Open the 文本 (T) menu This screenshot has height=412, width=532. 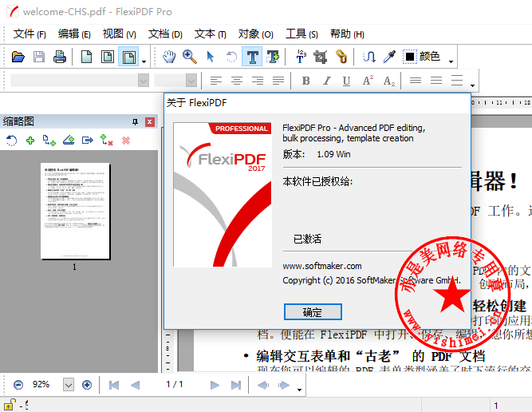(211, 34)
